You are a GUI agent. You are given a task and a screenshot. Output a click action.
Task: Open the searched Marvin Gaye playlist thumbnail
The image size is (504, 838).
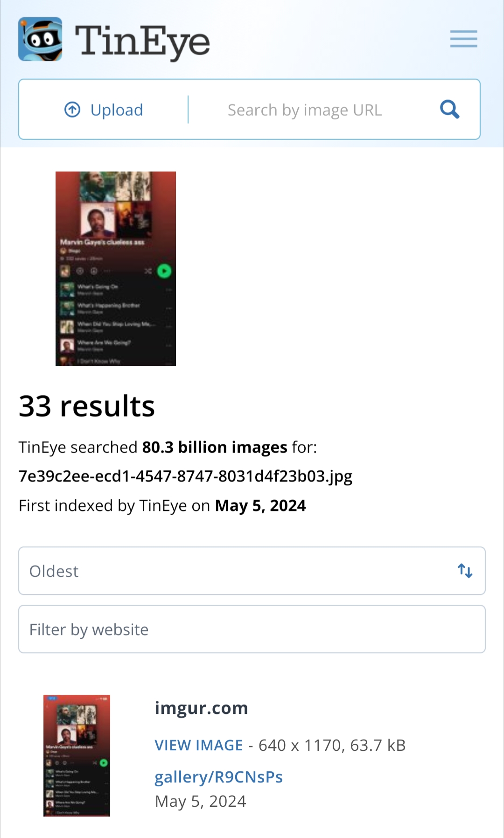[116, 269]
